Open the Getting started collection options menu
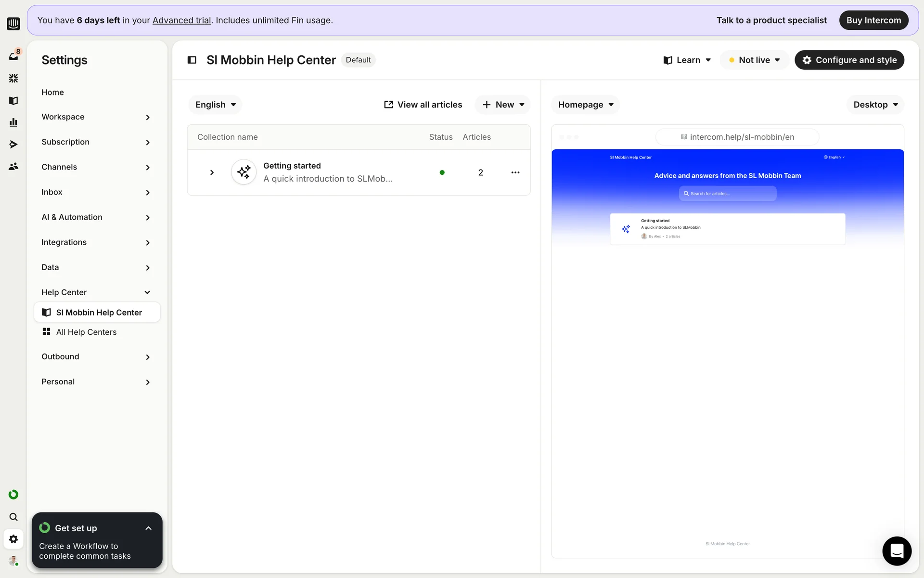The height and width of the screenshot is (578, 924). click(515, 172)
